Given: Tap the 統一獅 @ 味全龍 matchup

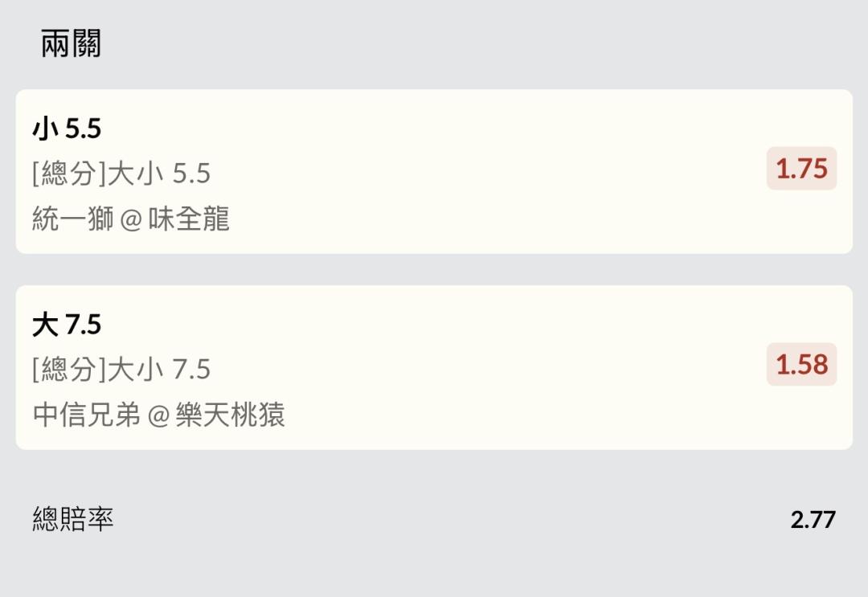Looking at the screenshot, I should click(131, 219).
